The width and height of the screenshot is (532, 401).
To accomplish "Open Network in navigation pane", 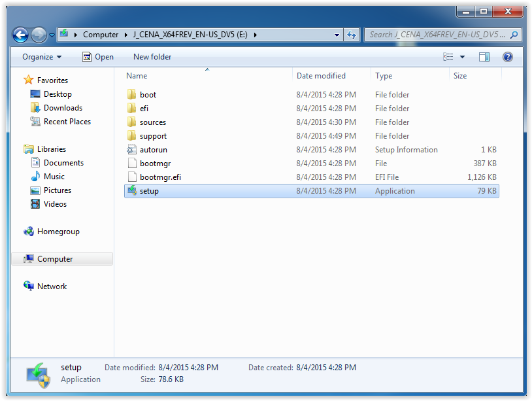I will 52,287.
